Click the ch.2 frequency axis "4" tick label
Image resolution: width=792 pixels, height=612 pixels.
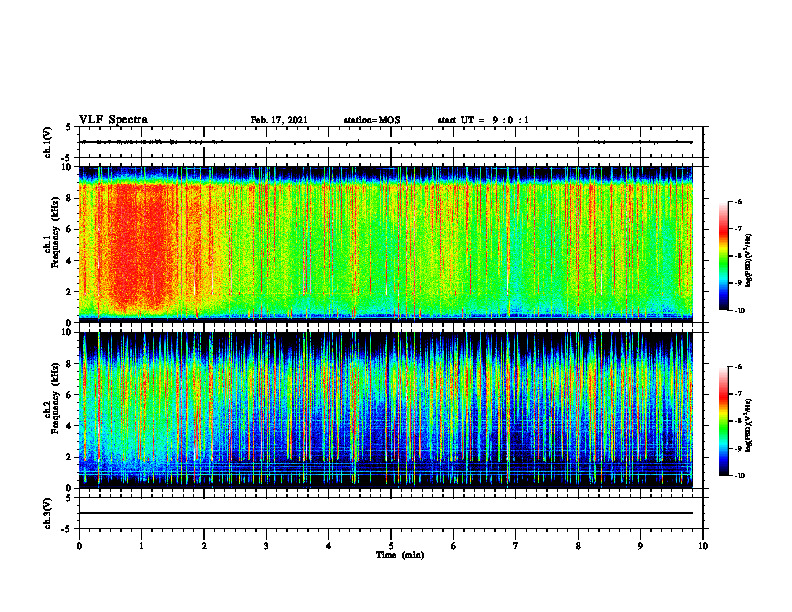tap(69, 426)
